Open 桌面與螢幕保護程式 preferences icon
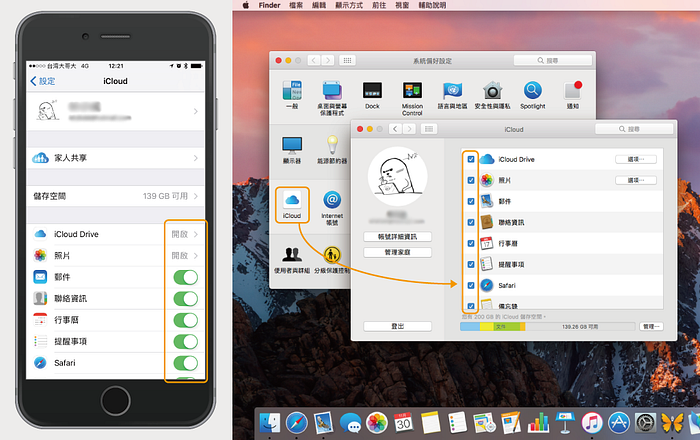Image resolution: width=700 pixels, height=440 pixels. click(332, 91)
